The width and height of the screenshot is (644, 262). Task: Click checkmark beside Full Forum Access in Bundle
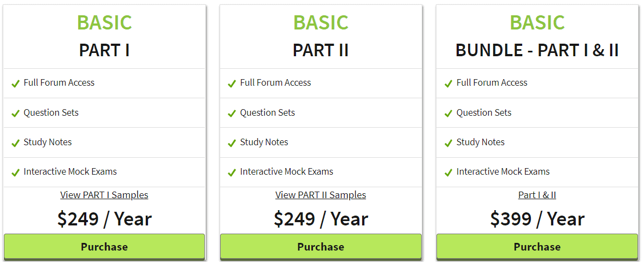[x=448, y=84]
